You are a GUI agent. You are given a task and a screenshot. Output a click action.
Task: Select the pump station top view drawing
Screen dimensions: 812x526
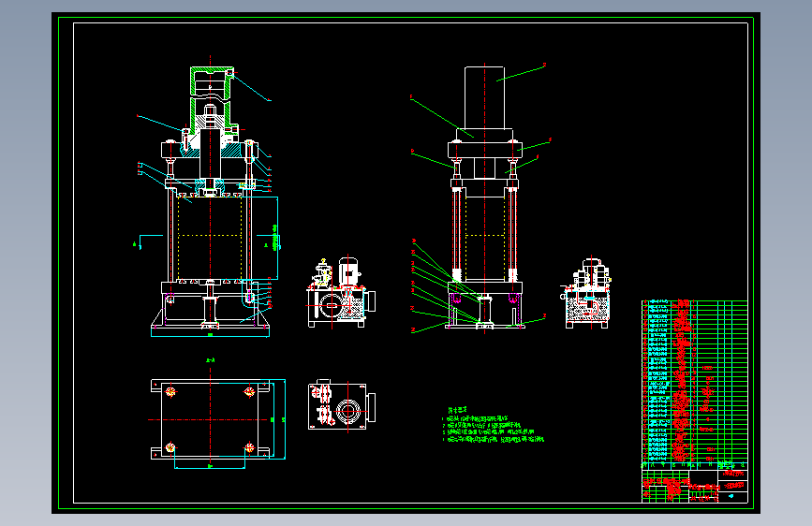tap(341, 406)
